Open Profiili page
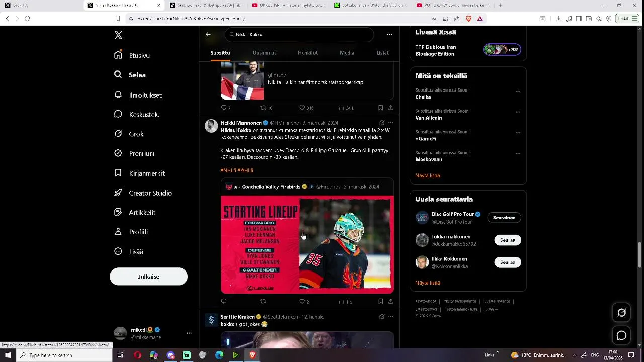Screen dimensions: 644x362 click(131, 232)
